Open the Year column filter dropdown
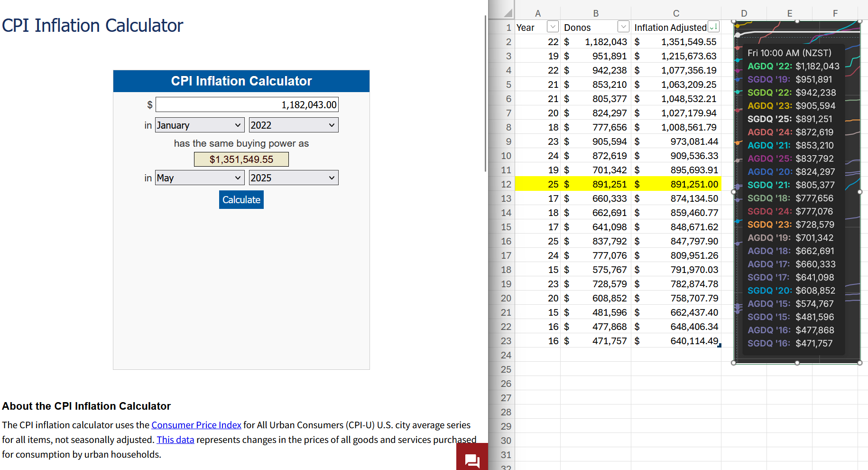868x470 pixels. click(x=553, y=27)
